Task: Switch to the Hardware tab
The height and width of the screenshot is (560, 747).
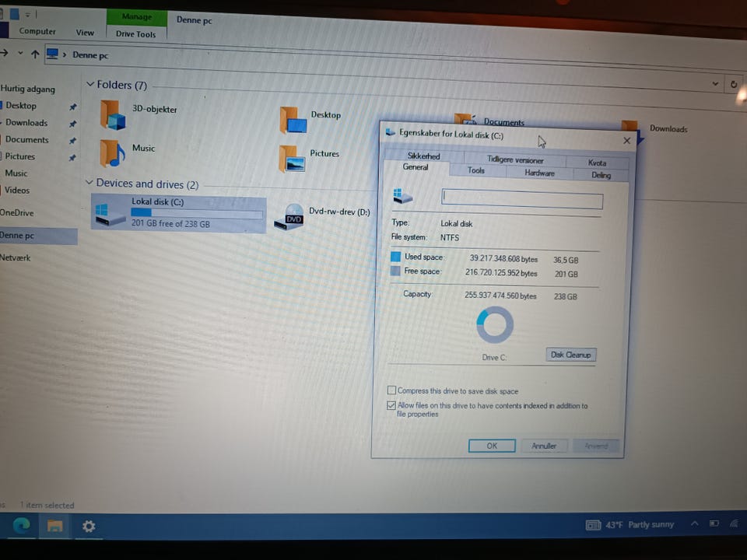Action: coord(539,173)
